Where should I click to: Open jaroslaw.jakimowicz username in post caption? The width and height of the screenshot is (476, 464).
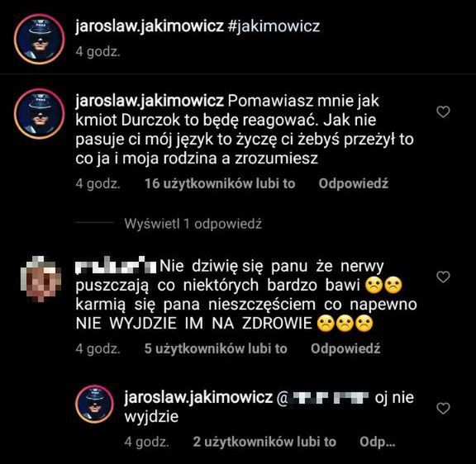click(x=150, y=26)
